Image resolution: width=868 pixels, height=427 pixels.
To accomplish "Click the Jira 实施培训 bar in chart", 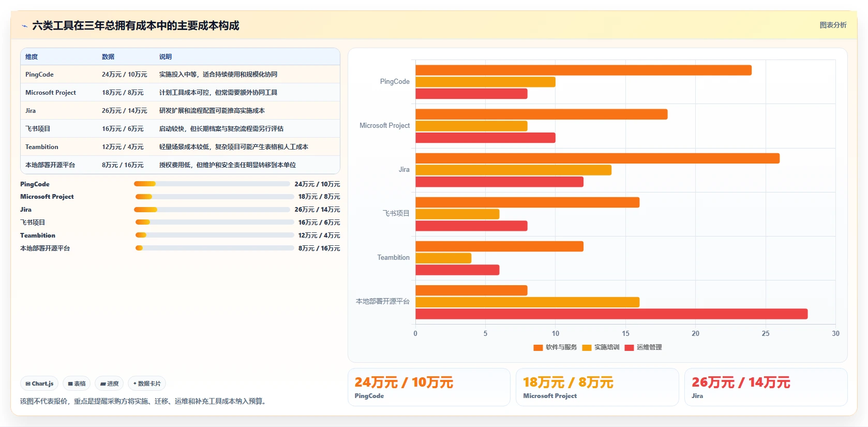I will pos(513,170).
